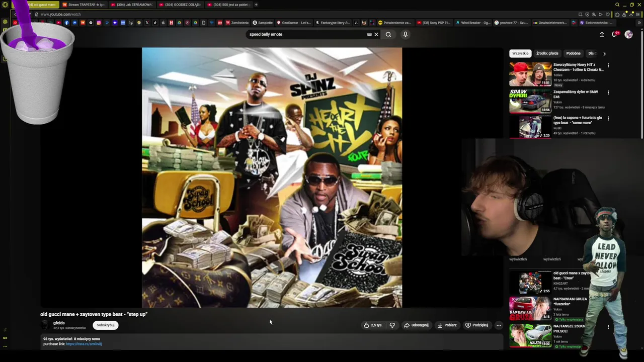Click the site padlock icon in address bar

point(37,14)
